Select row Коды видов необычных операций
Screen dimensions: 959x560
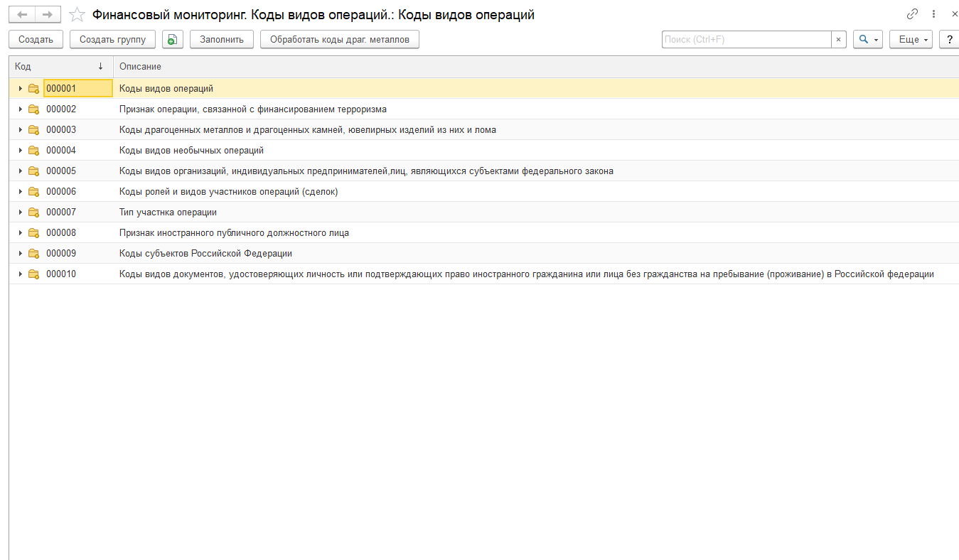tap(483, 151)
